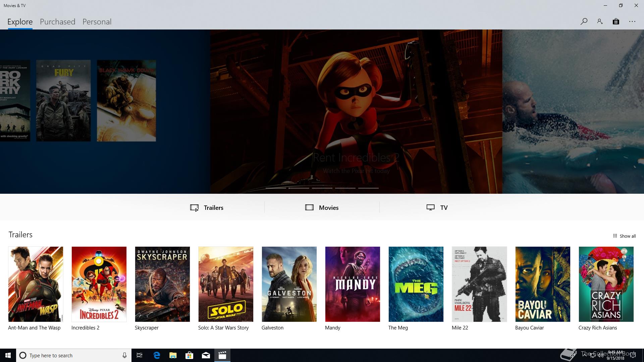Open the search magnifier icon
The width and height of the screenshot is (644, 362).
(x=584, y=21)
